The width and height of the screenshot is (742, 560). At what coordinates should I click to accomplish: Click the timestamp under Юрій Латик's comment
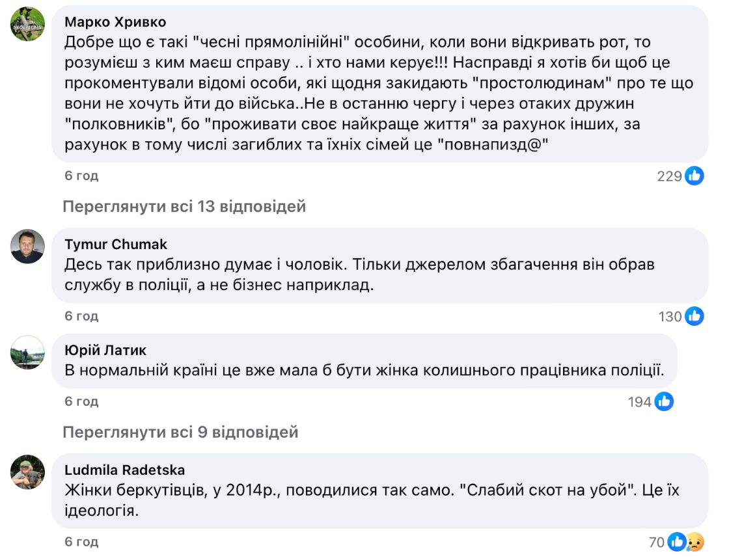[x=81, y=401]
